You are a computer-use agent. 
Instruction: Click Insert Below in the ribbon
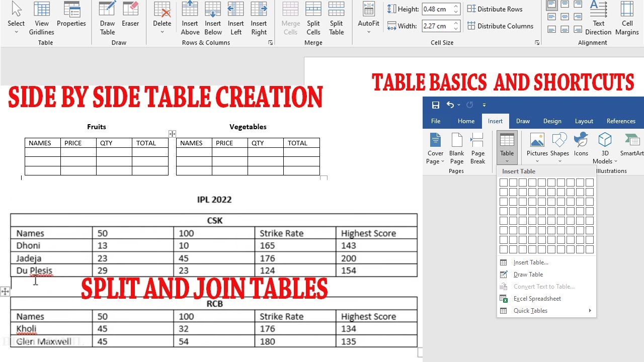213,18
